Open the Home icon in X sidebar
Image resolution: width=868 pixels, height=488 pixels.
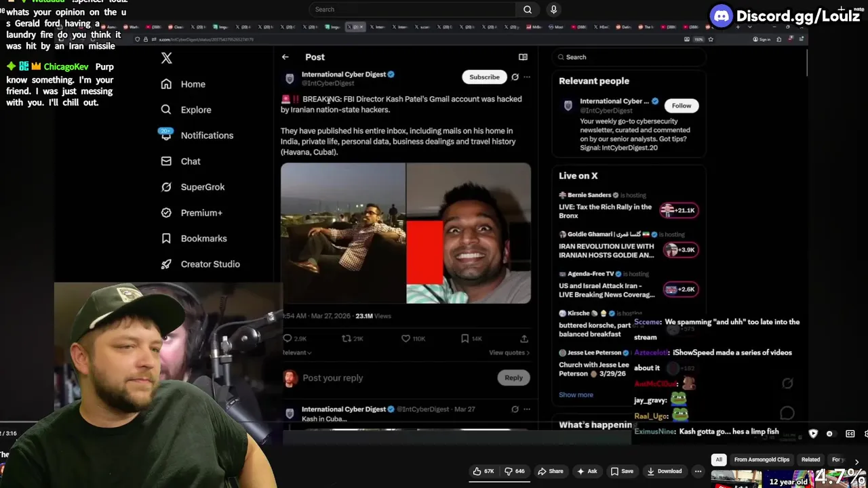pos(166,84)
